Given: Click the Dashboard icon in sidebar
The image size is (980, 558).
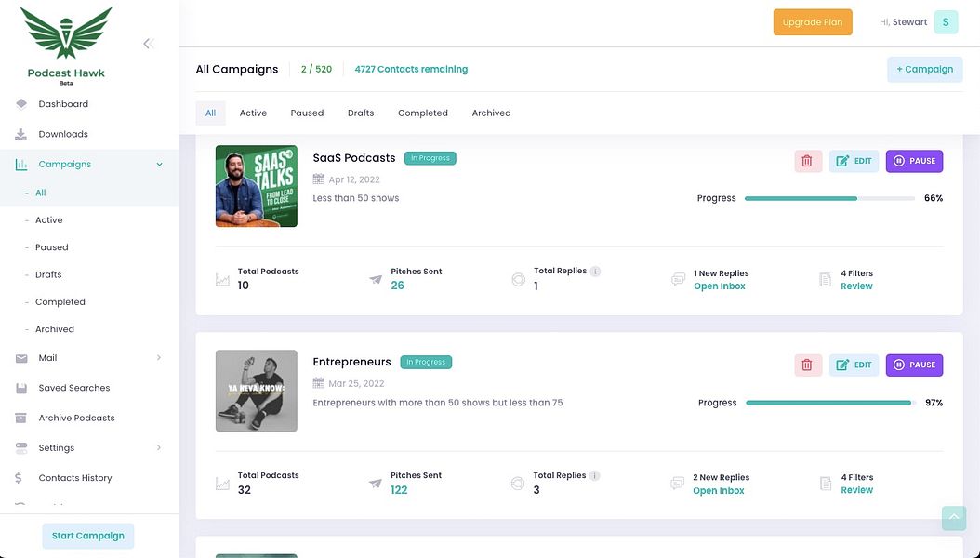Looking at the screenshot, I should tap(21, 104).
